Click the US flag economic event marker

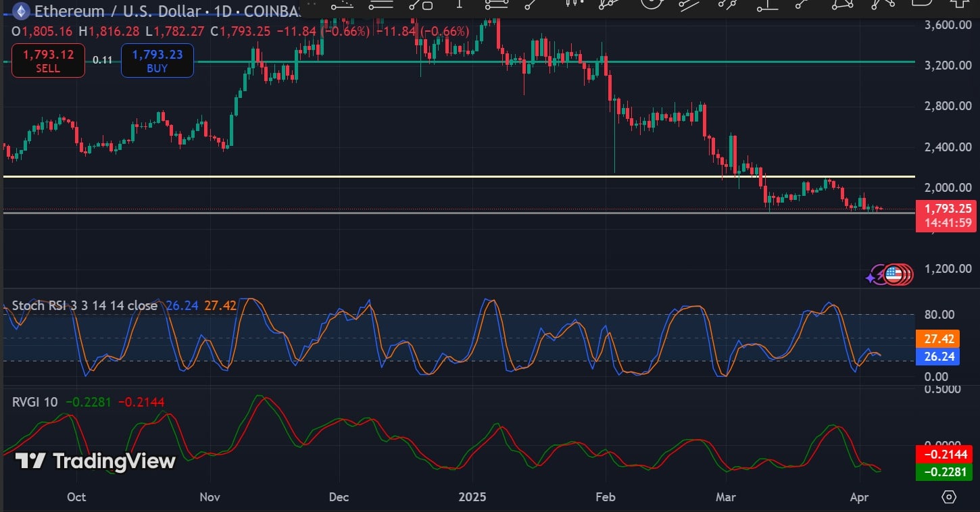pos(893,274)
